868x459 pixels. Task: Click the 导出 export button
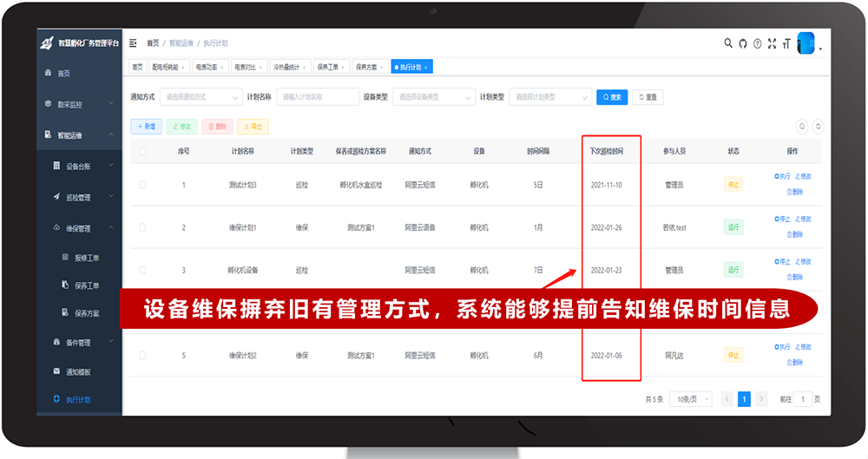click(x=253, y=126)
